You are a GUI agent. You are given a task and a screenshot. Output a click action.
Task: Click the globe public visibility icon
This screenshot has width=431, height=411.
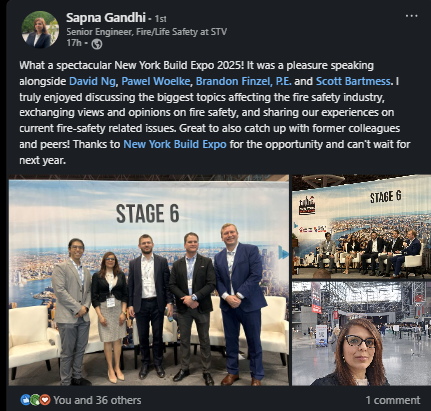(97, 44)
